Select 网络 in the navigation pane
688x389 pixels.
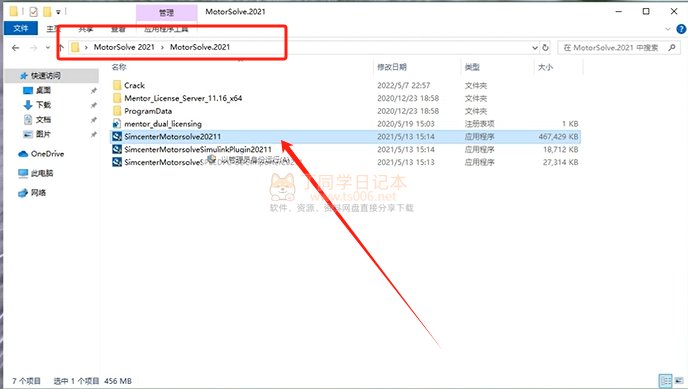tap(38, 193)
